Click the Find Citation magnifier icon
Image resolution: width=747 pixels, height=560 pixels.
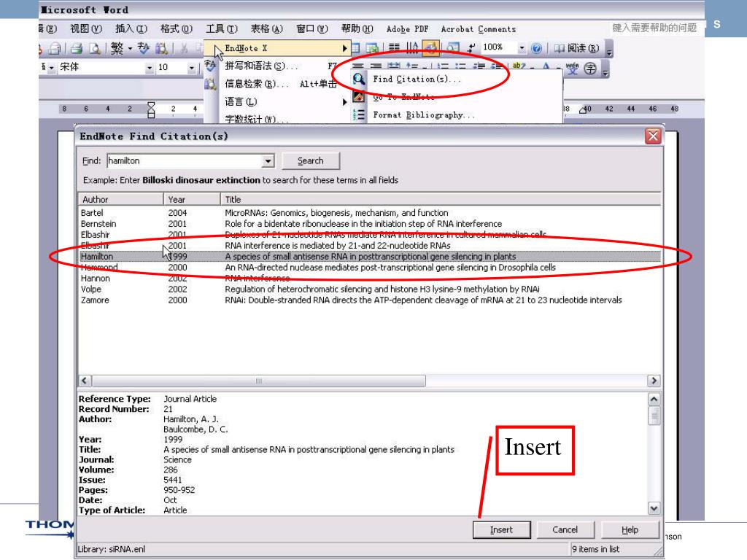[x=359, y=79]
